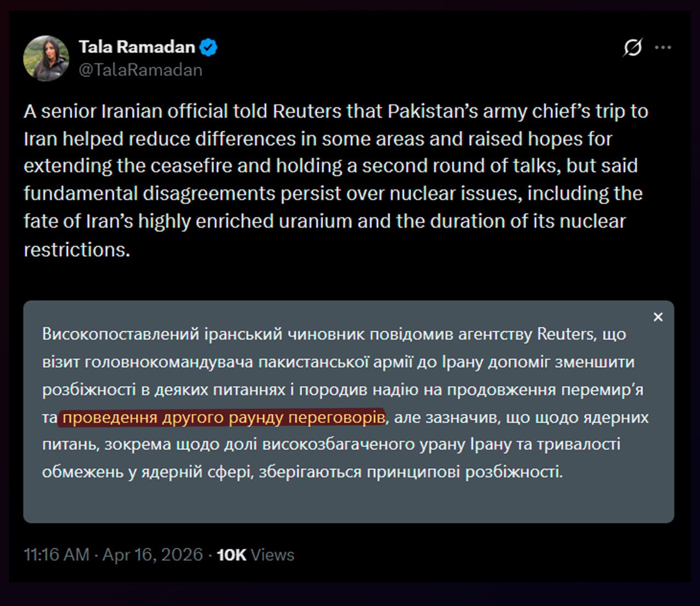This screenshot has width=700, height=606.
Task: Open the 10K Views count
Action: tap(255, 555)
